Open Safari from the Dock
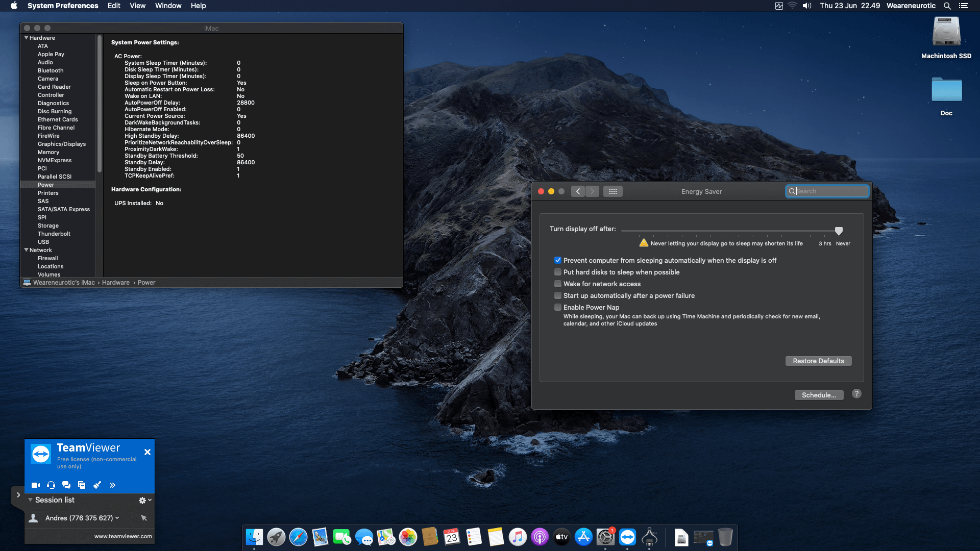This screenshot has height=551, width=980. pos(298,537)
